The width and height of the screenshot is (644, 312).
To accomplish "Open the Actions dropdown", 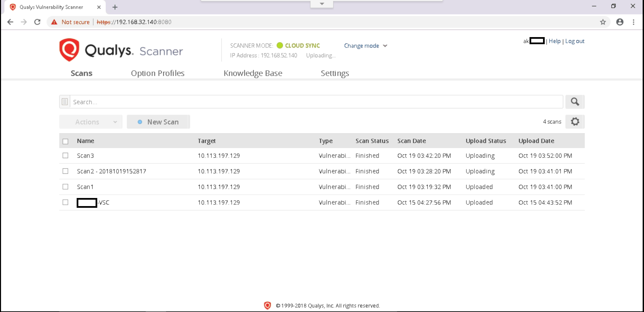I will click(90, 122).
